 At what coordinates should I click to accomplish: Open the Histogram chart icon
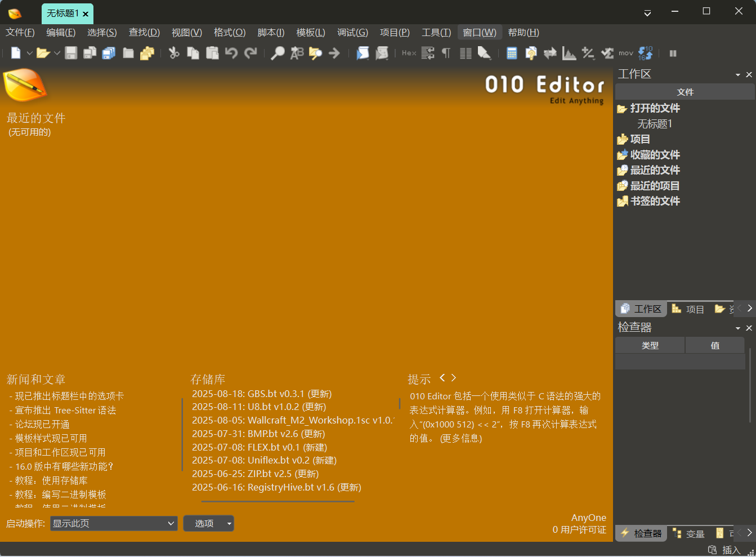click(569, 53)
